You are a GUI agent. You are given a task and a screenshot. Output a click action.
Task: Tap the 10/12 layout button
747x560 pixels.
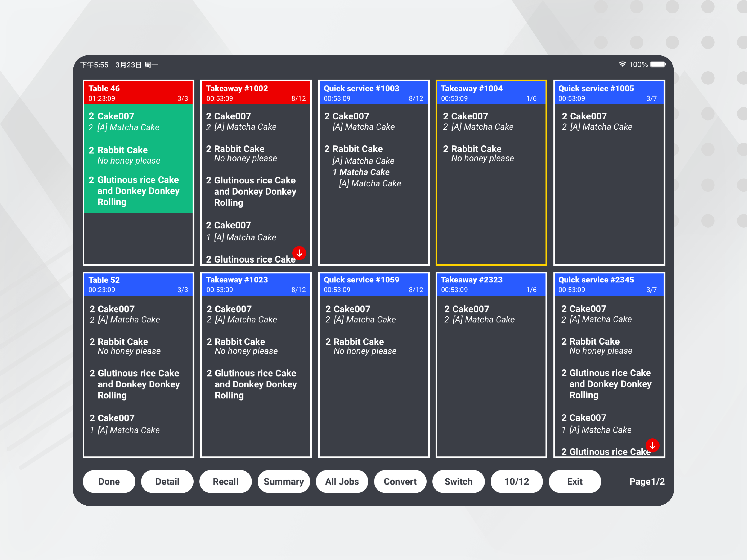pyautogui.click(x=517, y=481)
